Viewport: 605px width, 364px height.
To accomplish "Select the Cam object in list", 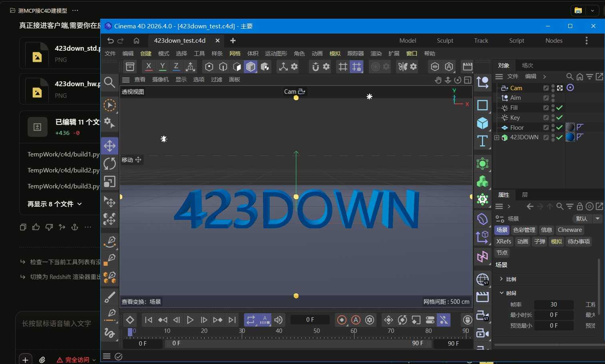I will coord(516,88).
